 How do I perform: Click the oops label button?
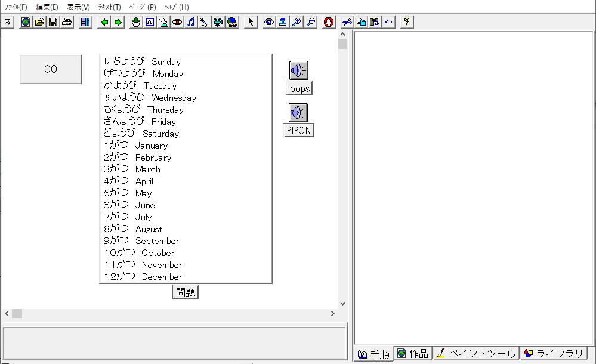click(x=299, y=88)
